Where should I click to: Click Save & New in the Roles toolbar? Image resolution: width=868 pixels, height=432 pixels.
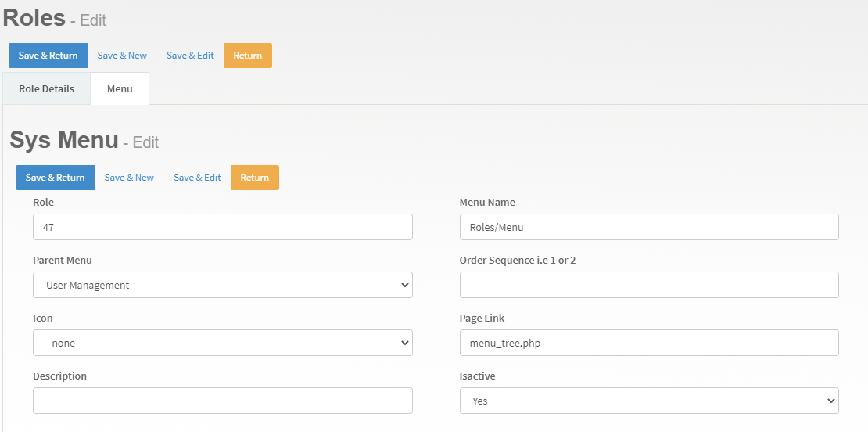[x=122, y=56]
